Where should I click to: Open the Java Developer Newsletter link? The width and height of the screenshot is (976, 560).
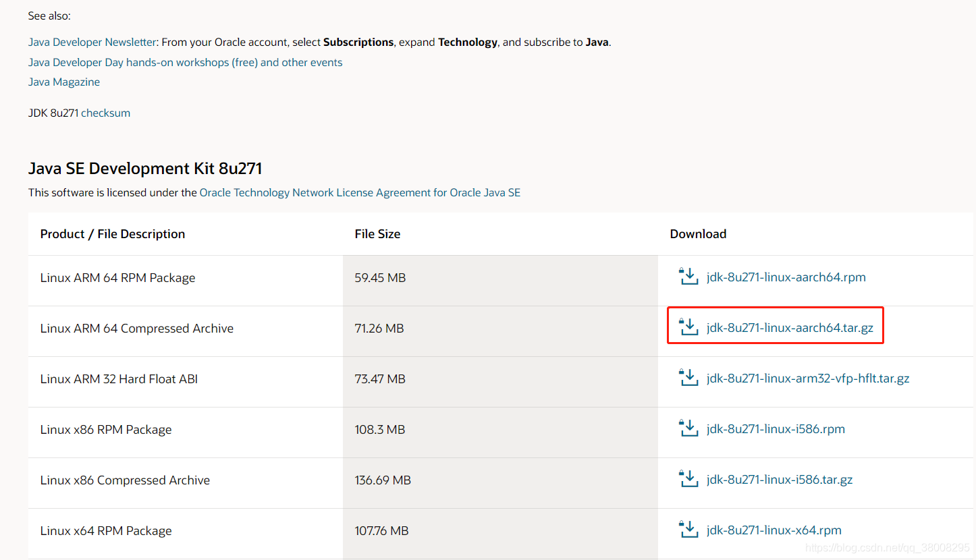(x=92, y=42)
